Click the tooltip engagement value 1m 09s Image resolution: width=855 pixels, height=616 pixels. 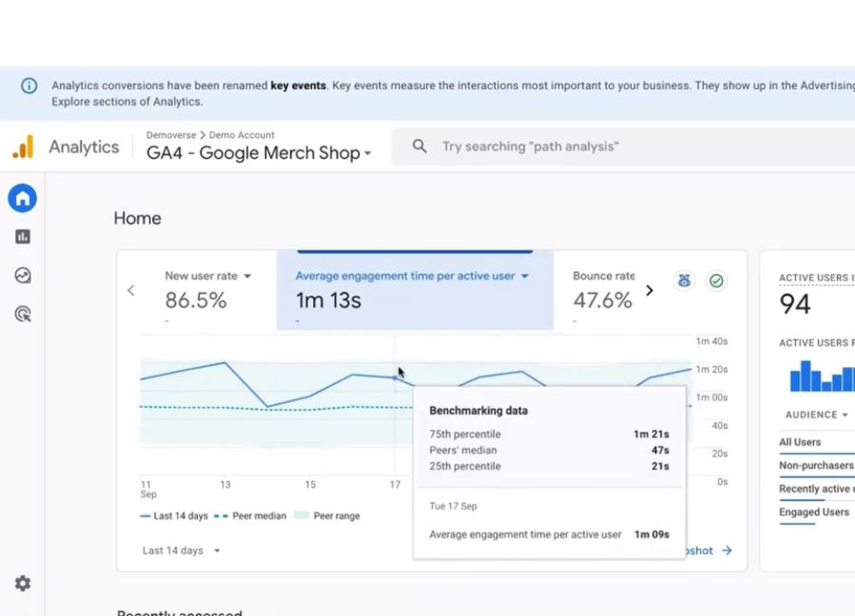click(x=652, y=534)
